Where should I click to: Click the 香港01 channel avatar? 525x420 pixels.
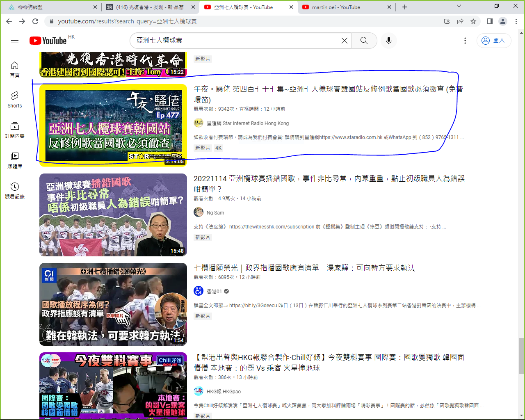pyautogui.click(x=199, y=291)
